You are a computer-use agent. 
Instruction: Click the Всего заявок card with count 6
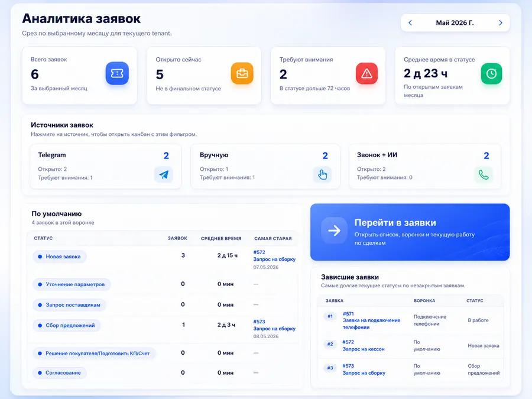pos(79,75)
